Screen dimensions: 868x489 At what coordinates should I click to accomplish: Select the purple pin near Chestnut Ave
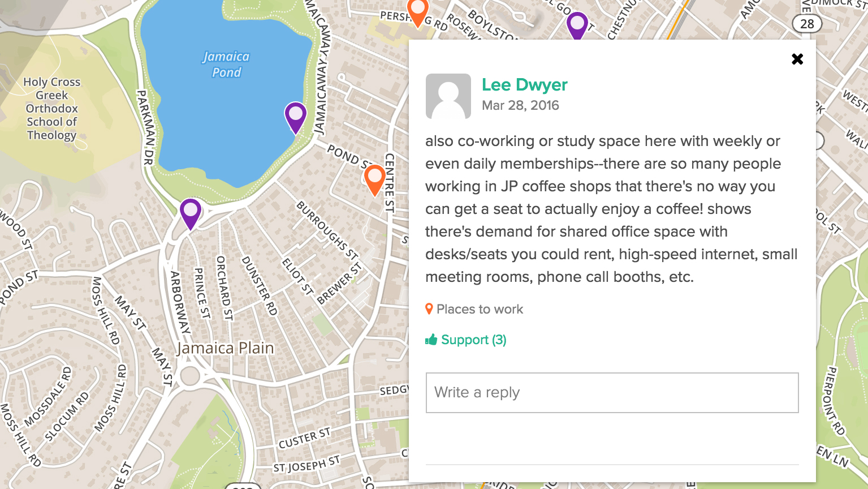pyautogui.click(x=577, y=25)
